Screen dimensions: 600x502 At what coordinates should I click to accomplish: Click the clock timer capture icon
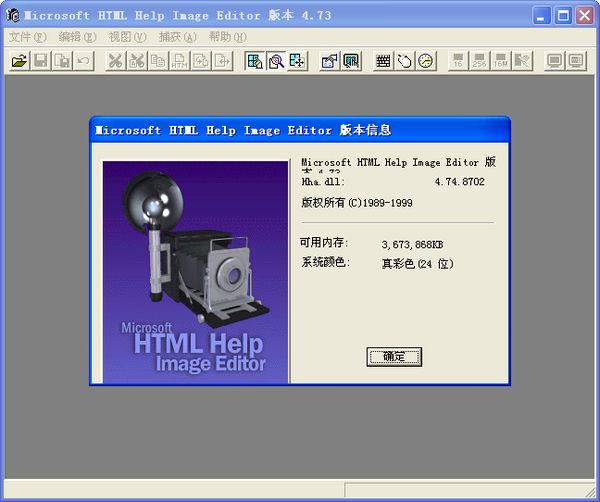[x=427, y=61]
